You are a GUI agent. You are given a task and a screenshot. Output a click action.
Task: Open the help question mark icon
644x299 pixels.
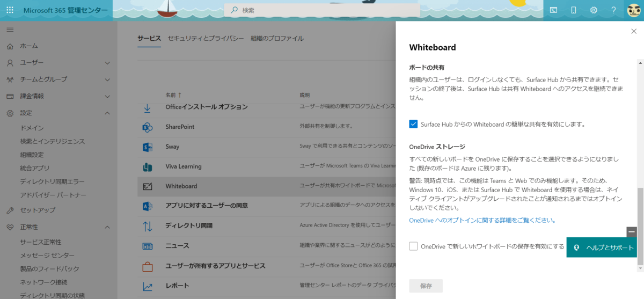coord(613,10)
